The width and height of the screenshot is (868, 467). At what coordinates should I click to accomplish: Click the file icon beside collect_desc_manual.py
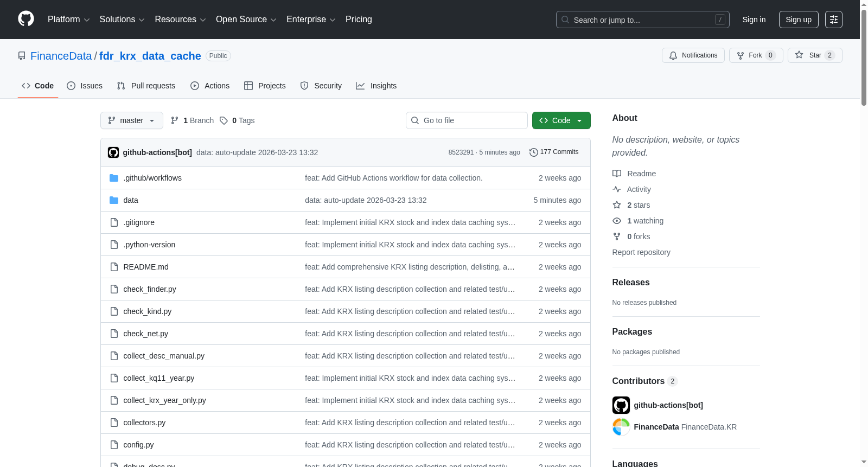pyautogui.click(x=114, y=356)
